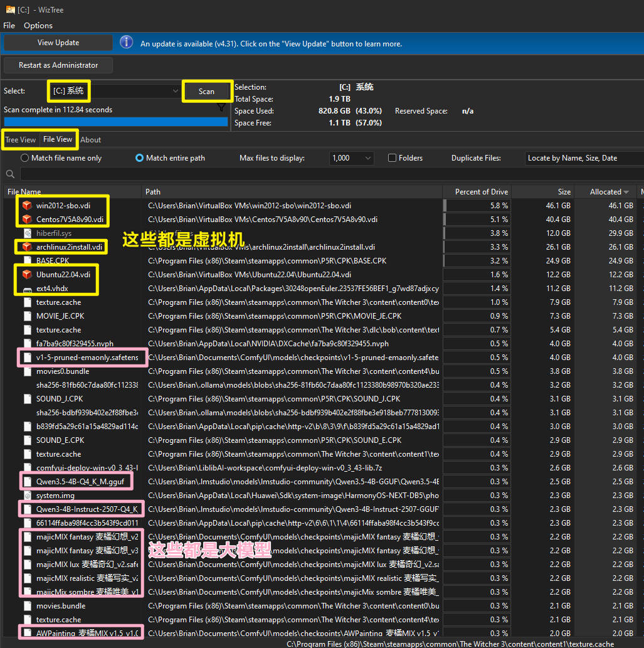Sort by the Percent of Drive column header

point(477,192)
